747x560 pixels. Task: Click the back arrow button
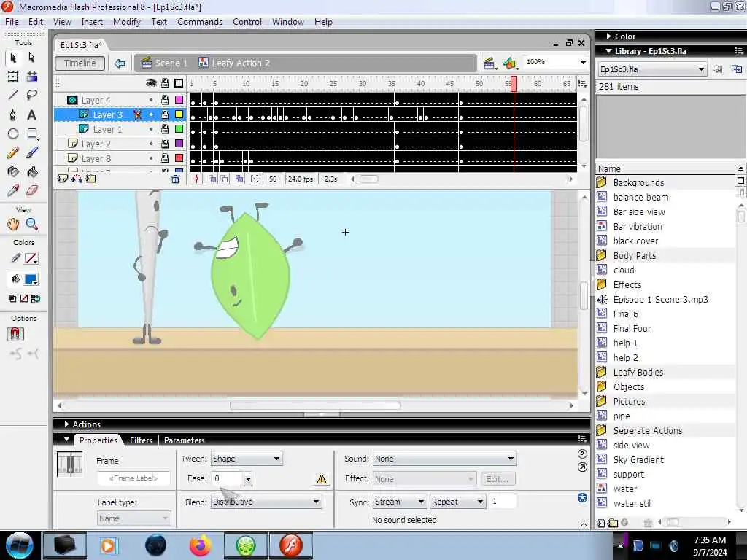120,63
